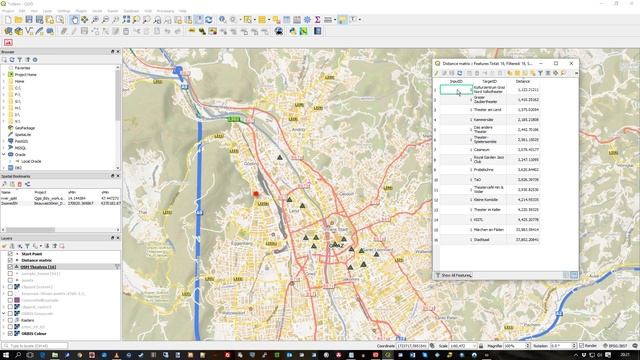Select the Project Home browser item
Viewport: 640px width, 360px height.
click(25, 75)
